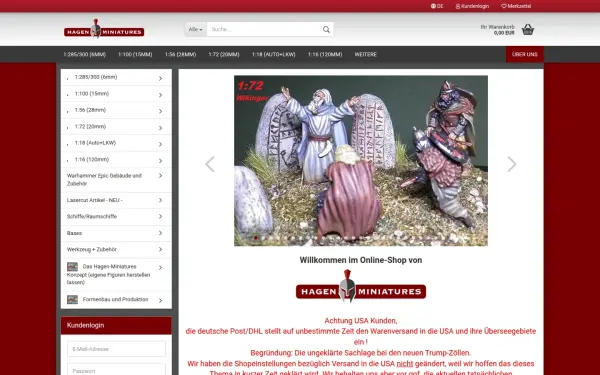Select 1:285/300 (6MM) in navigation bar
600x375 pixels.
[x=85, y=54]
